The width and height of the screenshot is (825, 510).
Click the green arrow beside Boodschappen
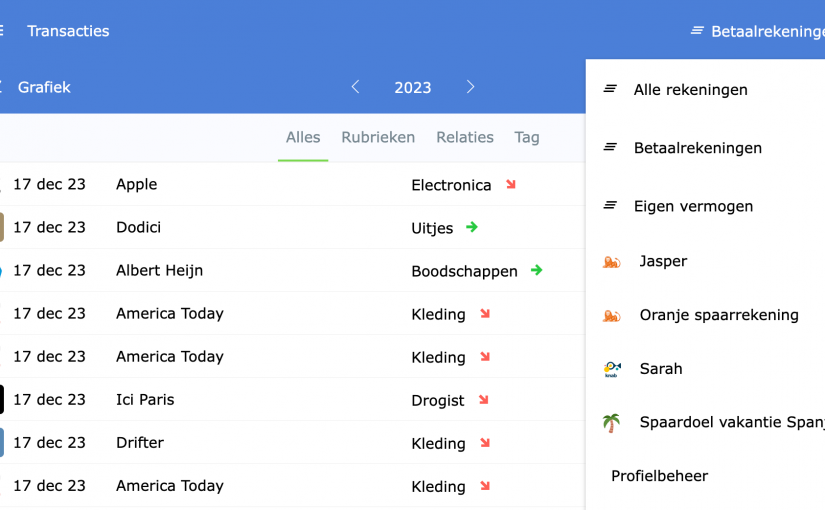point(537,270)
